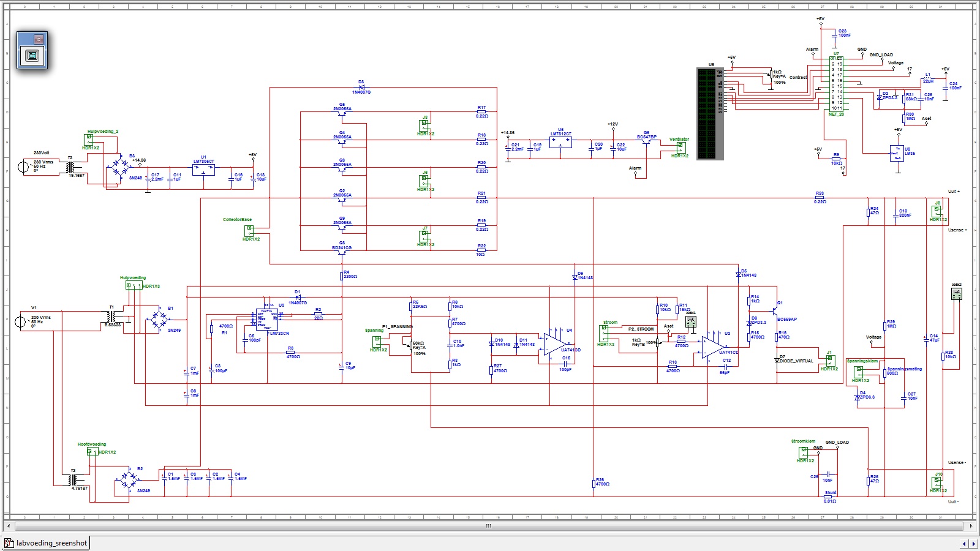
Task: Select the 230Volt AC source symbol
Action: pos(24,166)
